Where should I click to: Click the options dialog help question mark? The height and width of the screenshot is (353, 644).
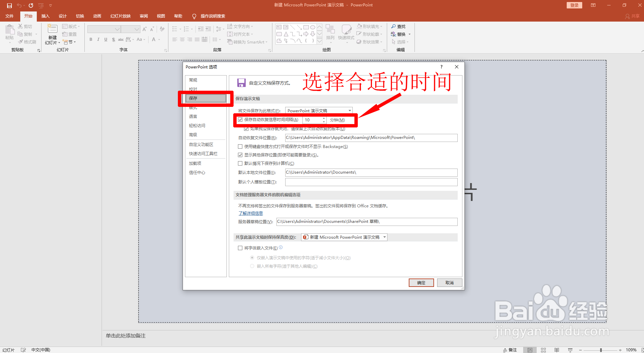441,67
